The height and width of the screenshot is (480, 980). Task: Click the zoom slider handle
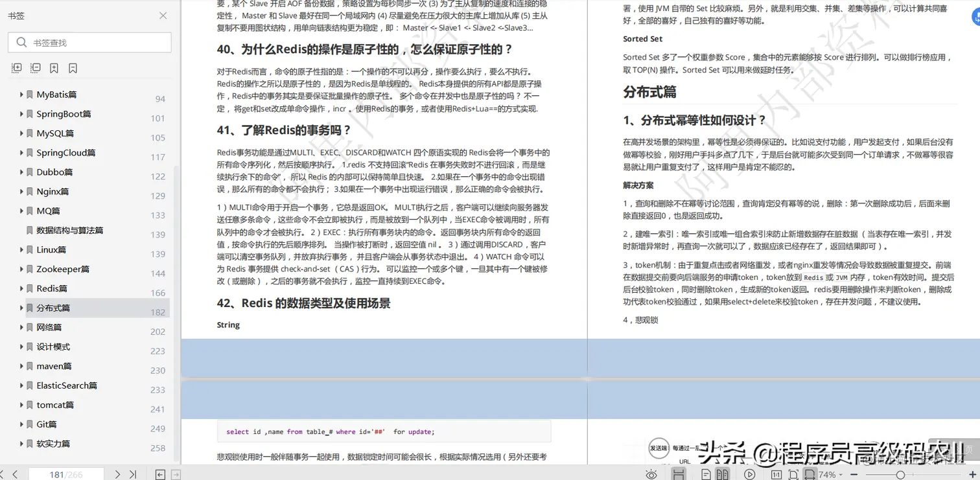pyautogui.click(x=900, y=475)
